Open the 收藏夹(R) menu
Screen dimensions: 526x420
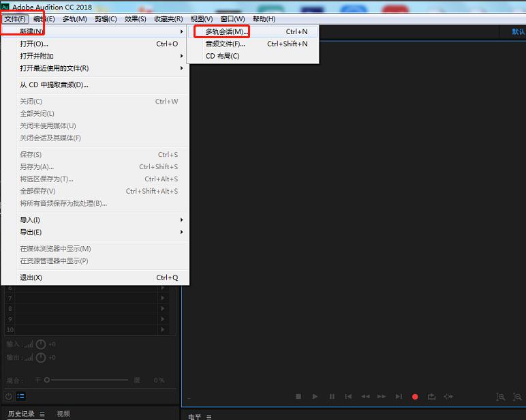tap(168, 19)
